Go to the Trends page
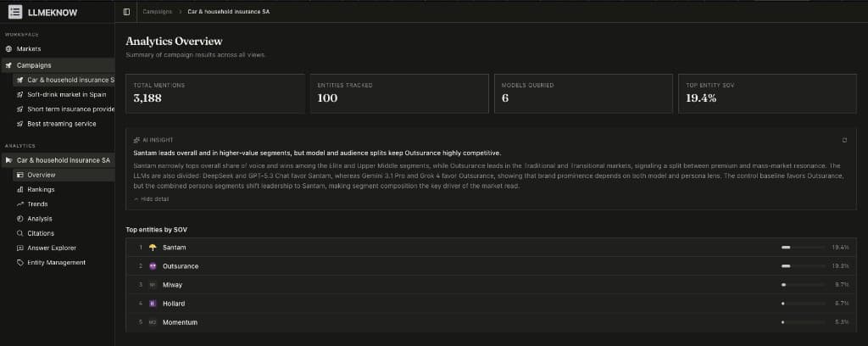Image resolution: width=868 pixels, height=346 pixels. [37, 204]
